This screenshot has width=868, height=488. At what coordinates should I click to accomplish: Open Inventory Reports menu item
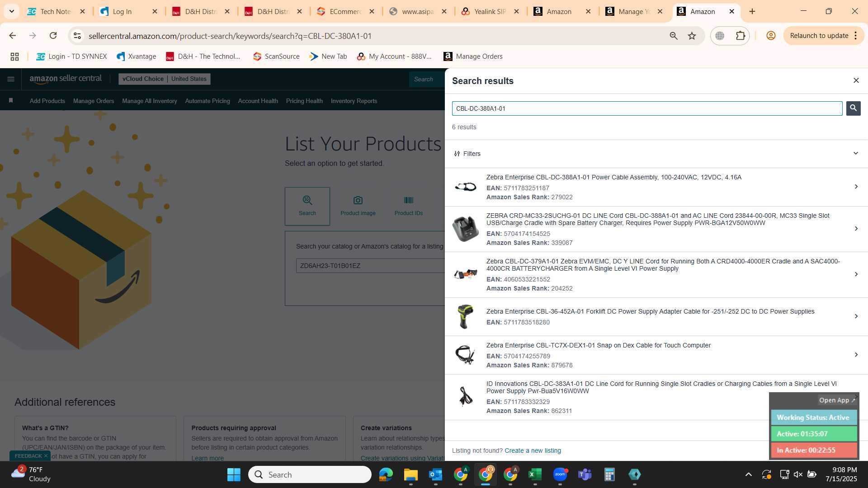pyautogui.click(x=354, y=101)
